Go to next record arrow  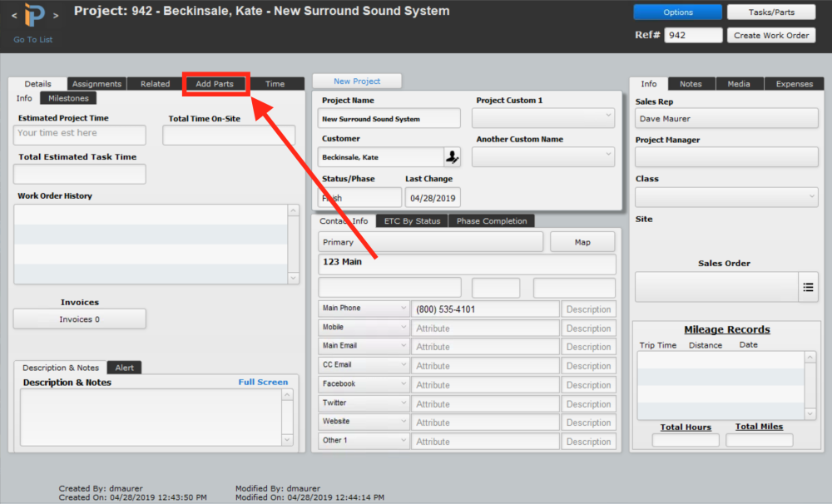point(56,16)
